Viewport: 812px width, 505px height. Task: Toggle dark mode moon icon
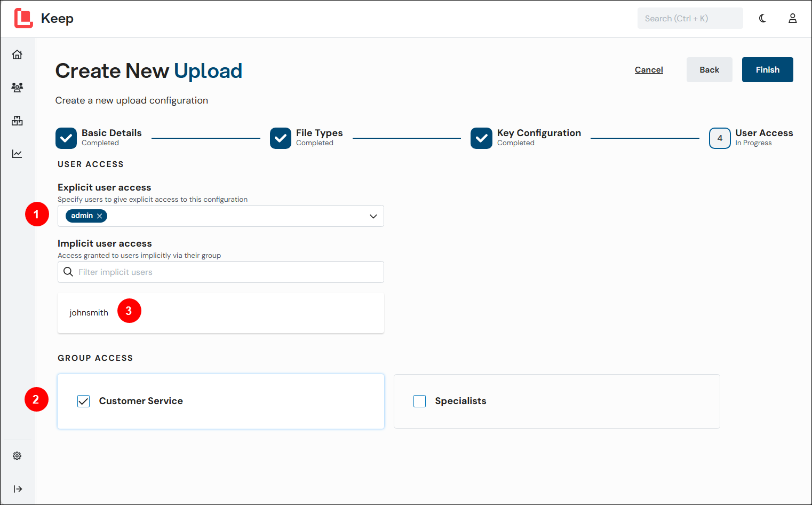coord(762,18)
